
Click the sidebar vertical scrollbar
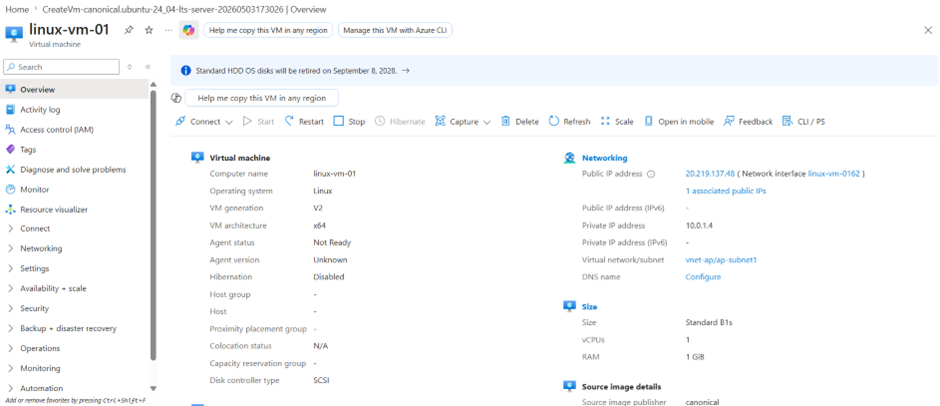[x=153, y=225]
